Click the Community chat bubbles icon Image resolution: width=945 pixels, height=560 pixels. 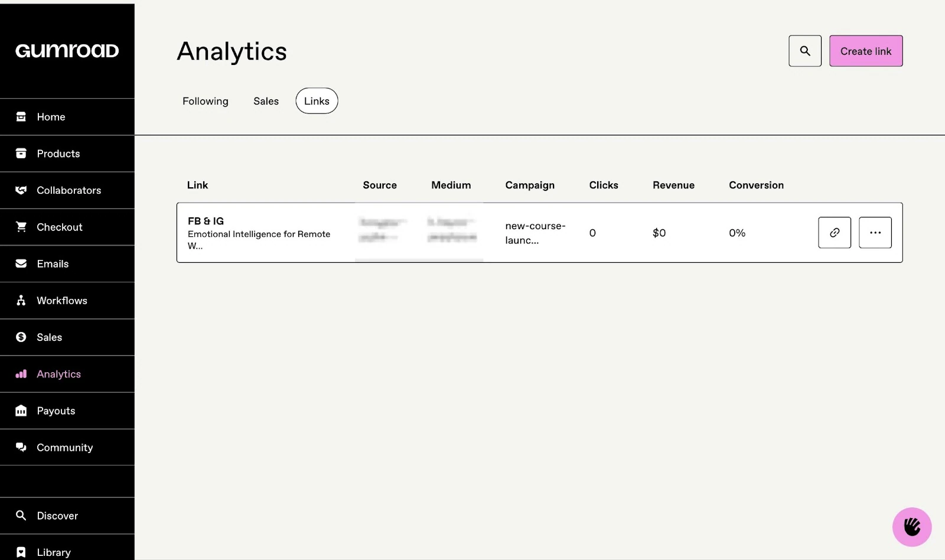pyautogui.click(x=21, y=447)
